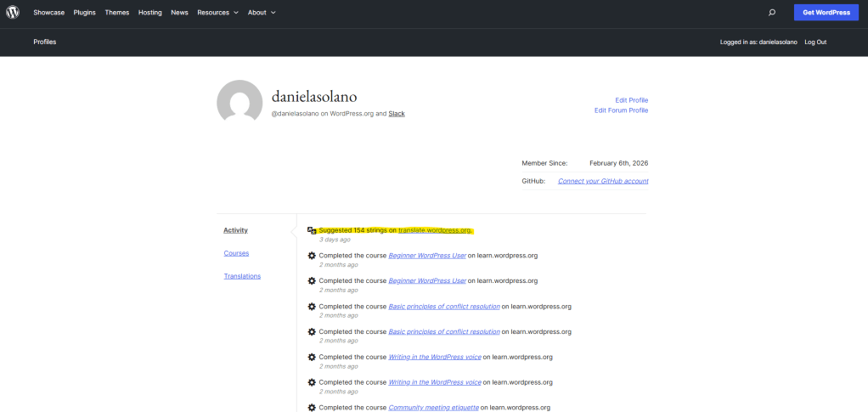Expand the About dropdown menu
This screenshot has height=412, width=868.
coord(261,13)
